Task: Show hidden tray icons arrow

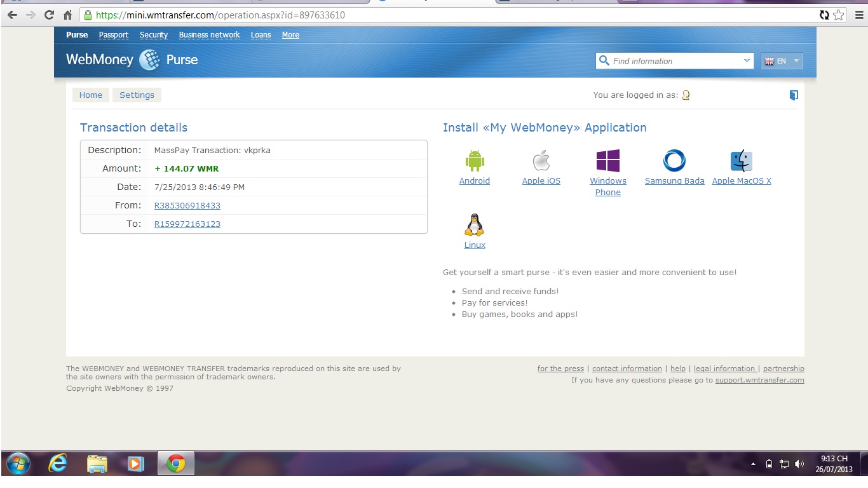Action: pyautogui.click(x=754, y=464)
